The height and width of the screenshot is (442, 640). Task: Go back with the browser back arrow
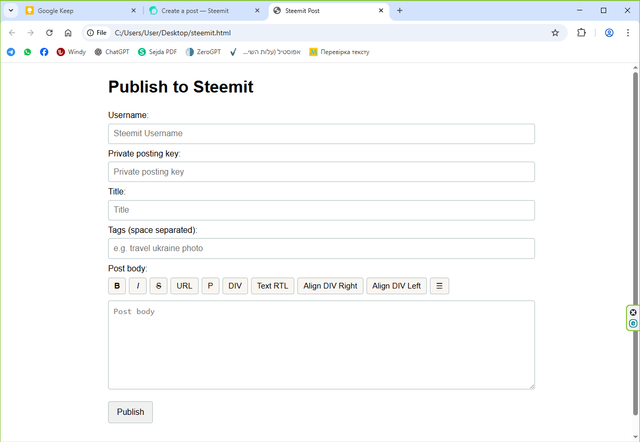point(12,33)
